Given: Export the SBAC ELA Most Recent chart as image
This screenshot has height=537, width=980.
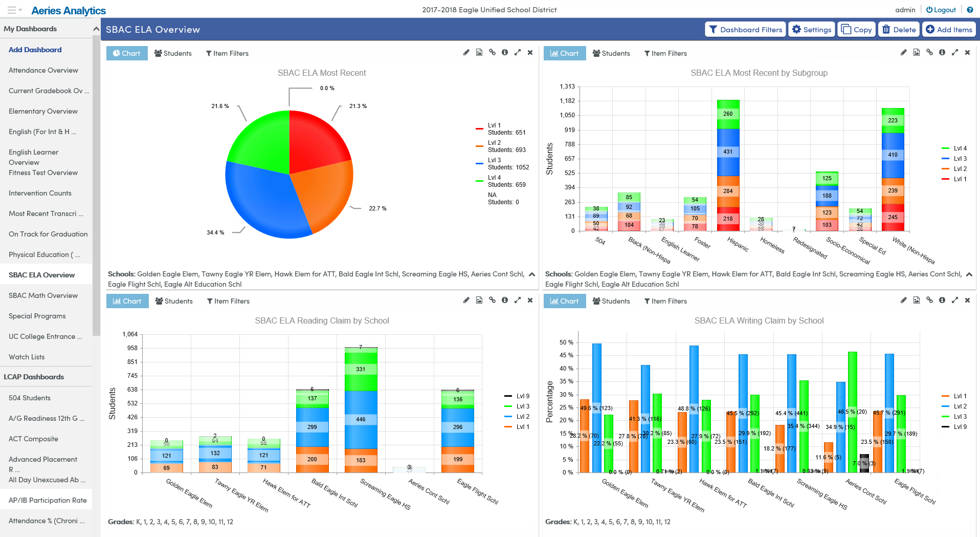Looking at the screenshot, I should click(479, 53).
